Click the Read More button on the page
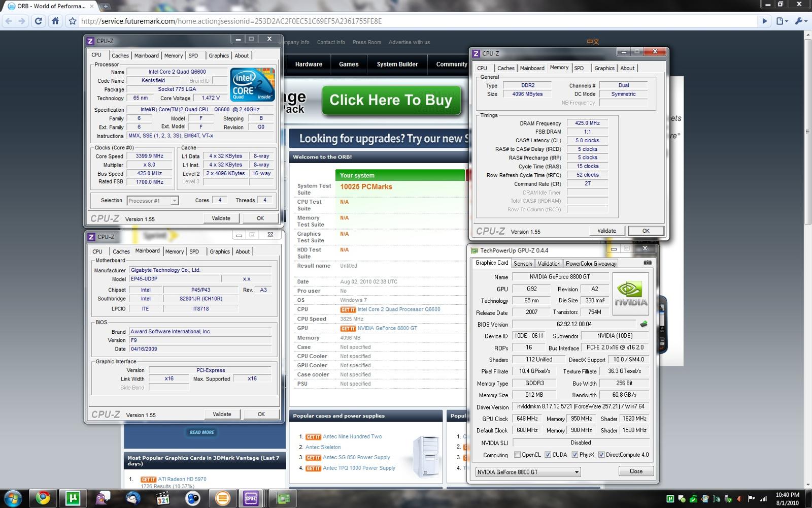The image size is (812, 508). [202, 432]
